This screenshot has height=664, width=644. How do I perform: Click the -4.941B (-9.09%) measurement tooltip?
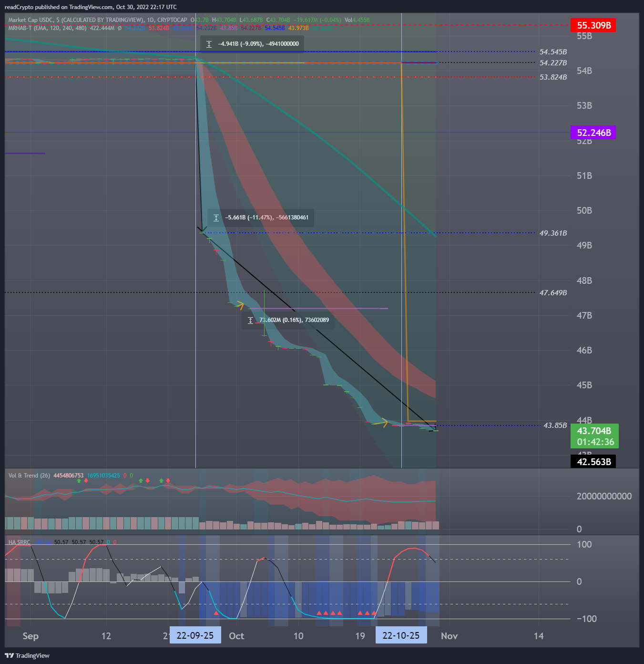(252, 44)
